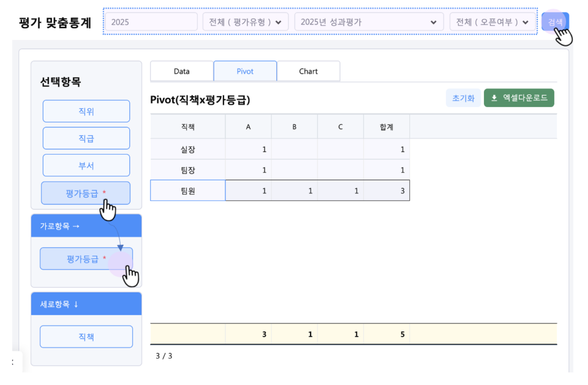Click the download icon on the Excel button
This screenshot has width=588, height=385.
point(494,98)
